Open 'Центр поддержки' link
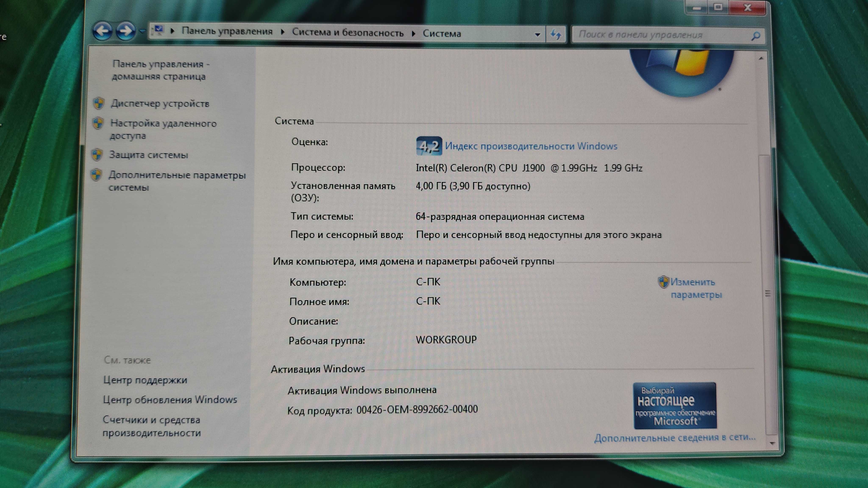The image size is (868, 488). coord(145,380)
